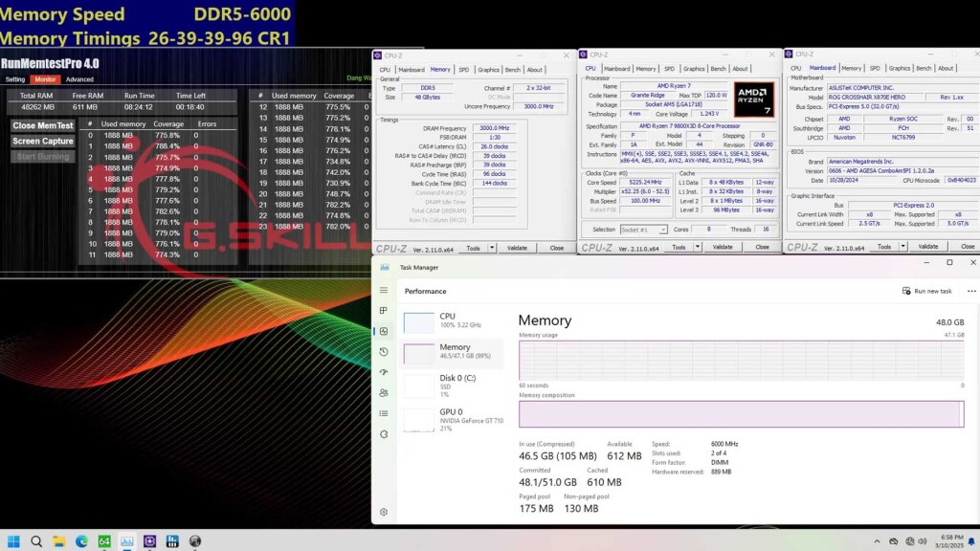This screenshot has width=980, height=551.
Task: Open the system clock showing 6:58 PM
Action: [948, 541]
